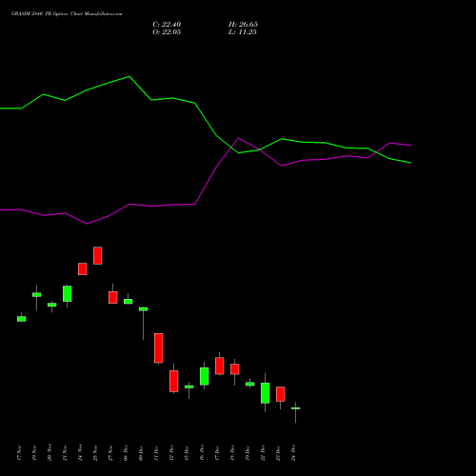The image size is (476, 476).
Task: Click the 12 Dec date label
Action: [x=171, y=453]
